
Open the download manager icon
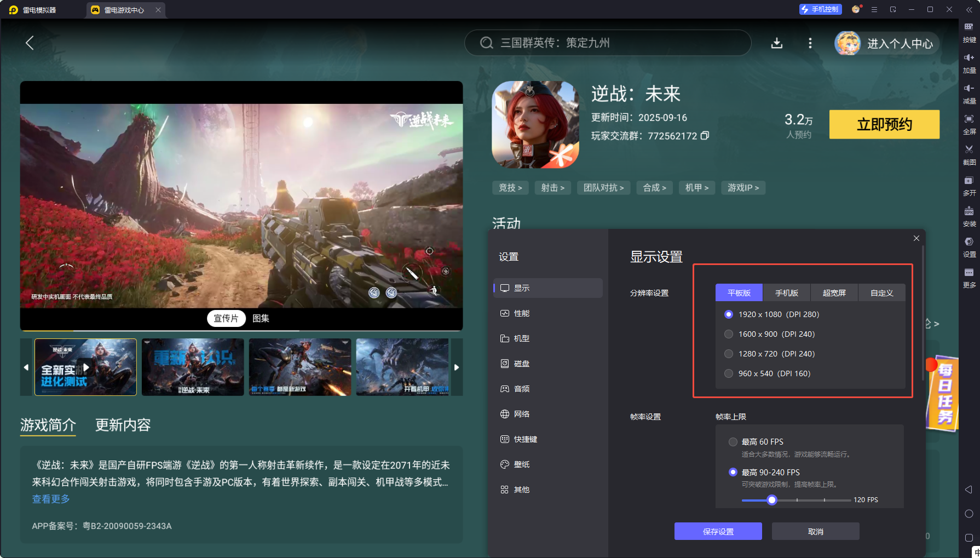pyautogui.click(x=777, y=43)
